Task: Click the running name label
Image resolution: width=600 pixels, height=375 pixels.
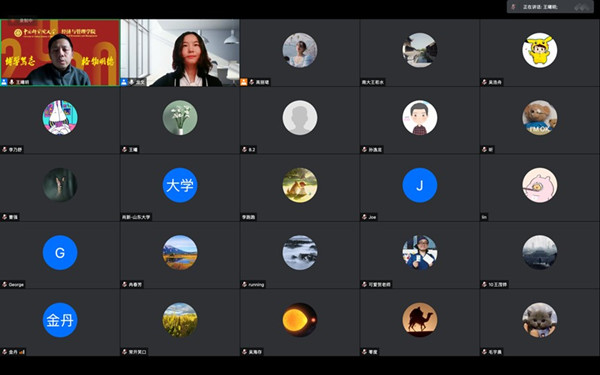Action: click(x=256, y=285)
